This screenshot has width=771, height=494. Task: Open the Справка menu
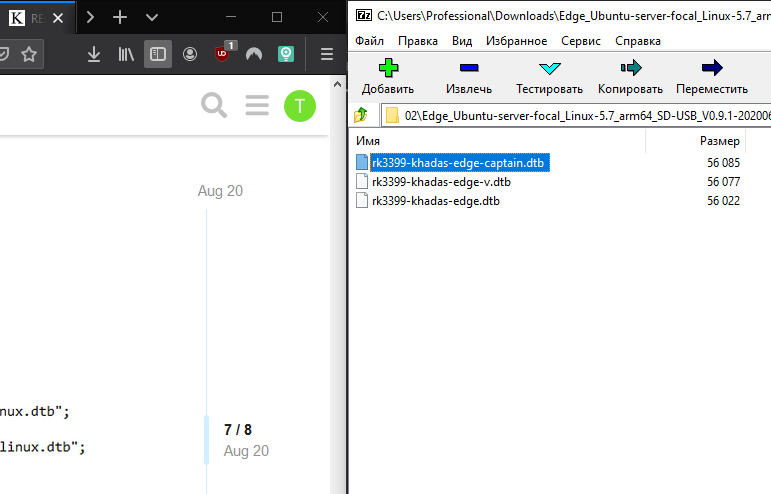(x=638, y=41)
